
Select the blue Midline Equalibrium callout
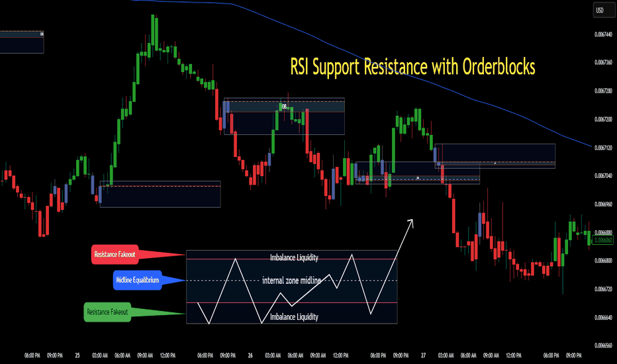[137, 281]
